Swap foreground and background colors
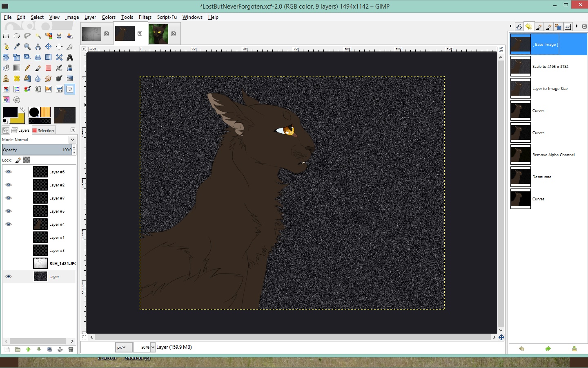Viewport: 588px width, 368px height. pos(23,110)
